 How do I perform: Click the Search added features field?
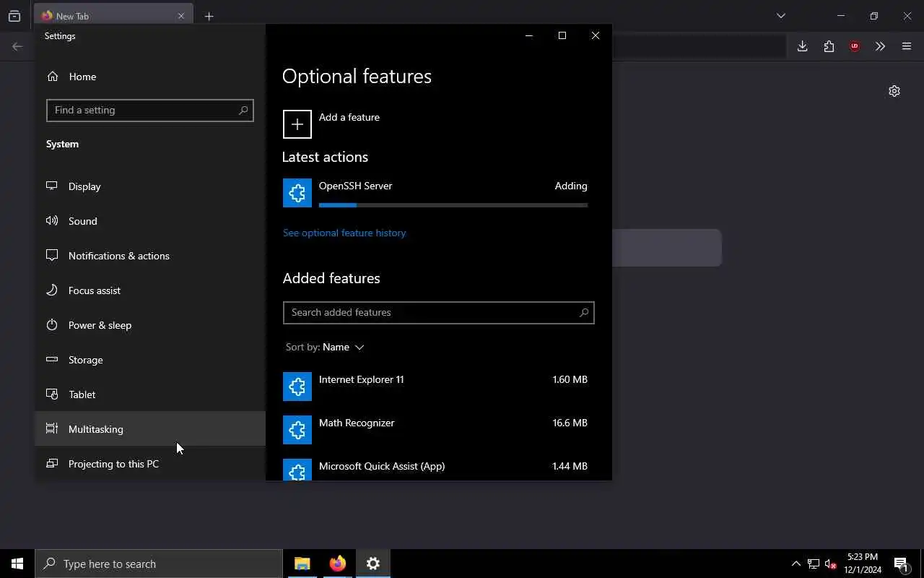coord(439,313)
